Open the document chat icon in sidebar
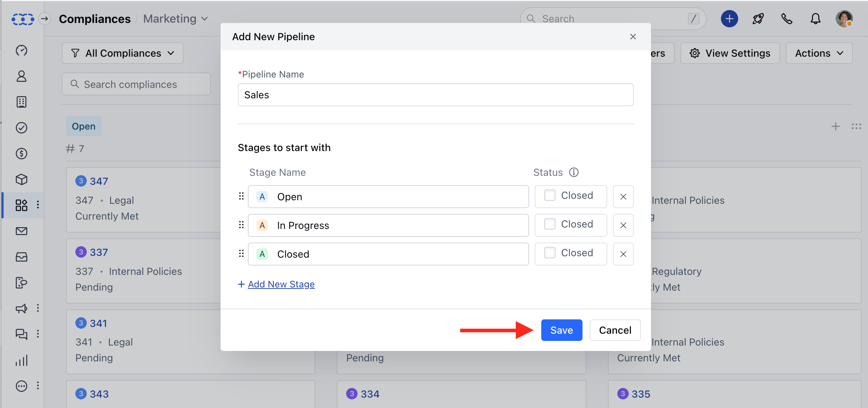Viewport: 868px width, 408px height. tap(22, 283)
